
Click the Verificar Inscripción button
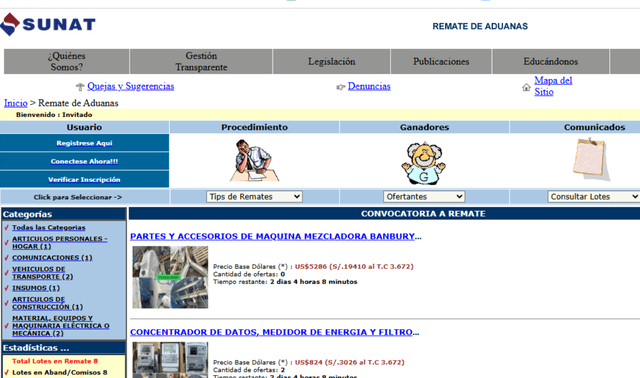tap(84, 180)
